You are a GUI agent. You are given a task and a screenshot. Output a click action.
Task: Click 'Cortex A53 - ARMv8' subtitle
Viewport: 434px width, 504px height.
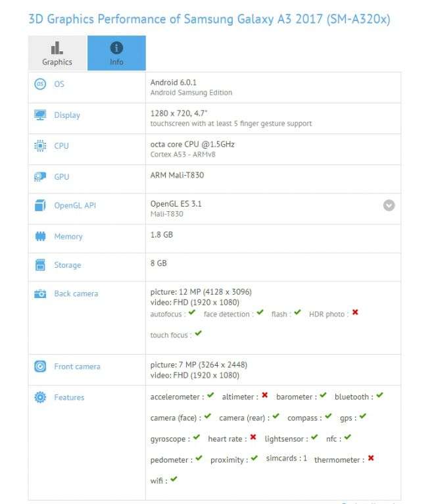[183, 154]
